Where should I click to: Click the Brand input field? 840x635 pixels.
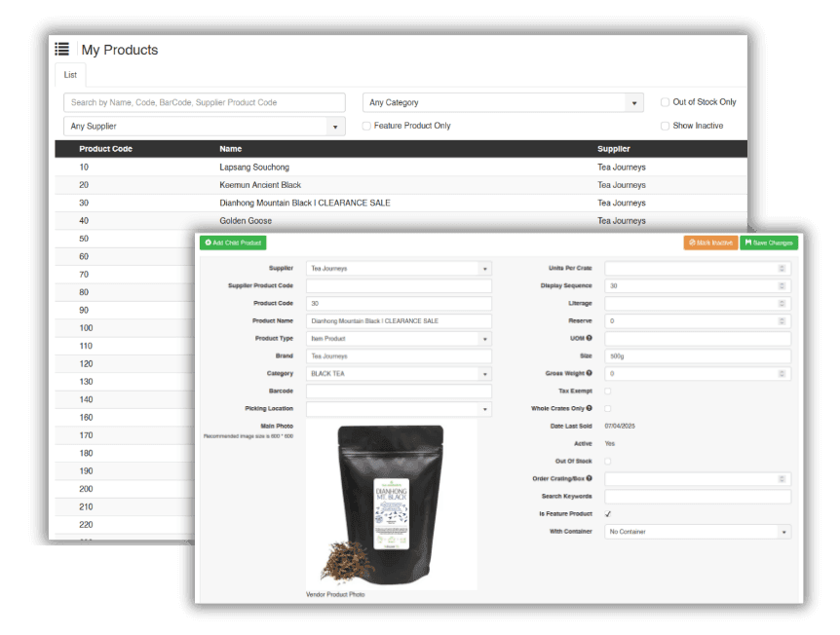tap(399, 356)
